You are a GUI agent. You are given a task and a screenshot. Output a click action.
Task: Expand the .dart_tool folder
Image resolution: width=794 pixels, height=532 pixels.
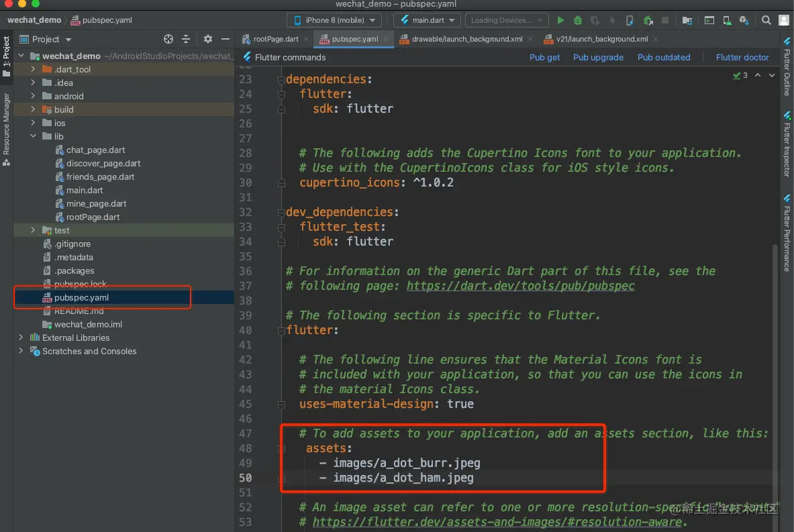33,69
